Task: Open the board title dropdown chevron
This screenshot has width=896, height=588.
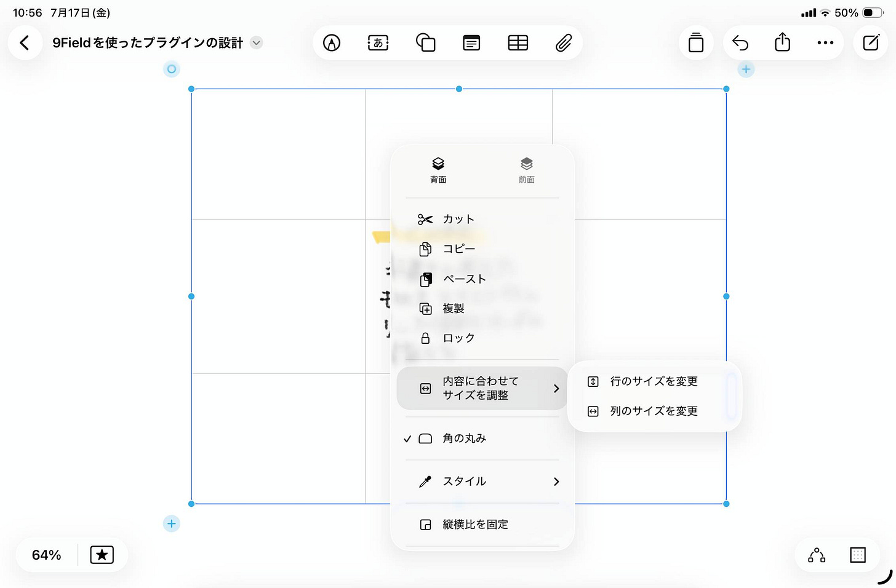Action: [x=257, y=43]
